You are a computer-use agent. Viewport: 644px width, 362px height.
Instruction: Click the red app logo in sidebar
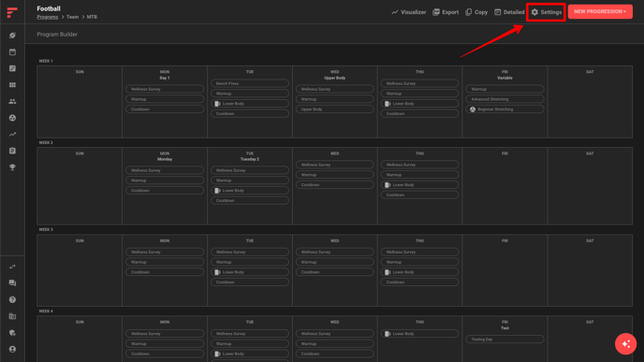point(12,12)
